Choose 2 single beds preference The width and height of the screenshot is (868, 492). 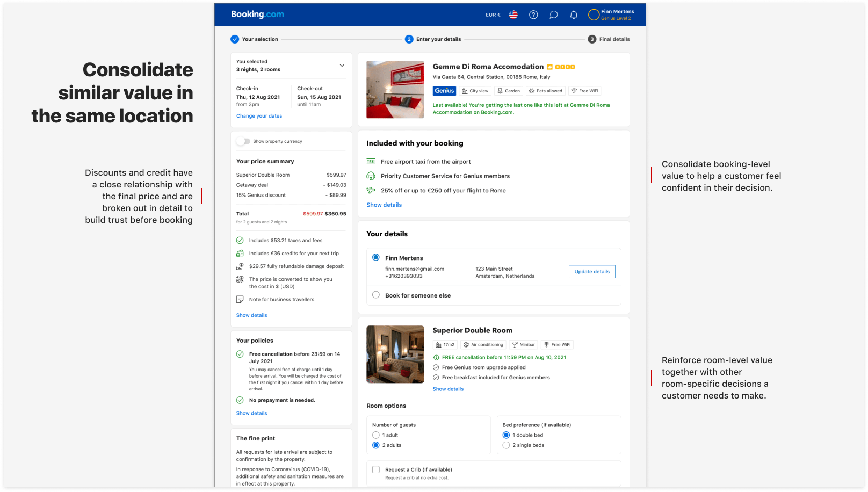tap(506, 445)
